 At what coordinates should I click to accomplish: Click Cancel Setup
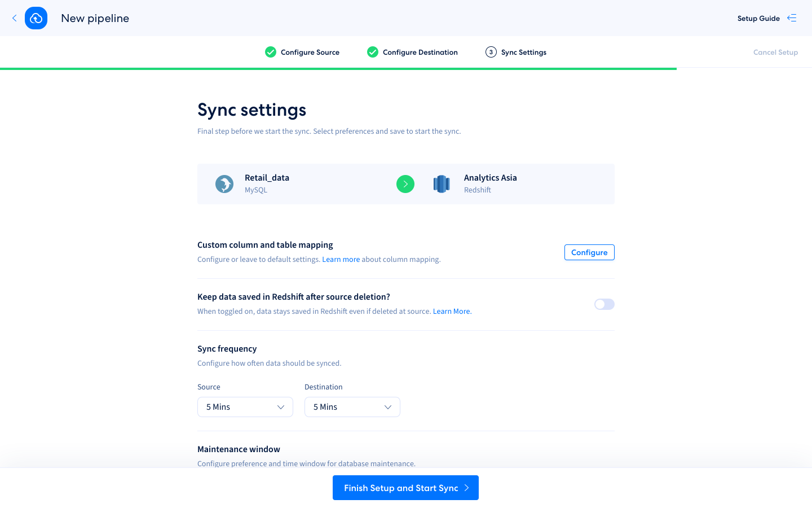point(775,52)
